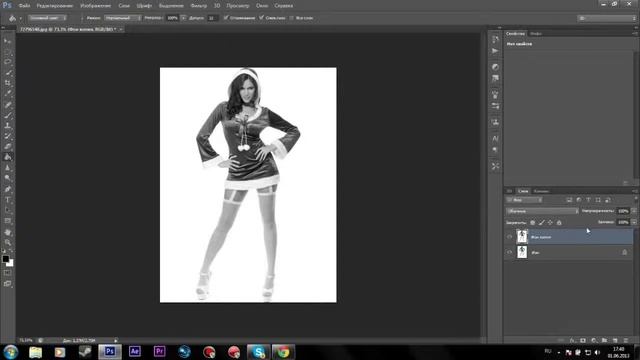Add a layer mask
640x360 pixels.
point(583,340)
